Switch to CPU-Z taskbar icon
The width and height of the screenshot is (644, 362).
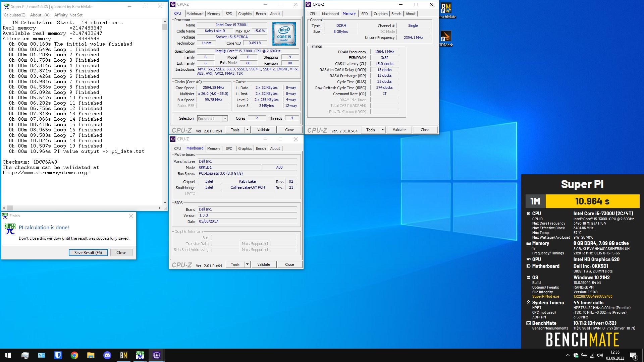click(157, 355)
